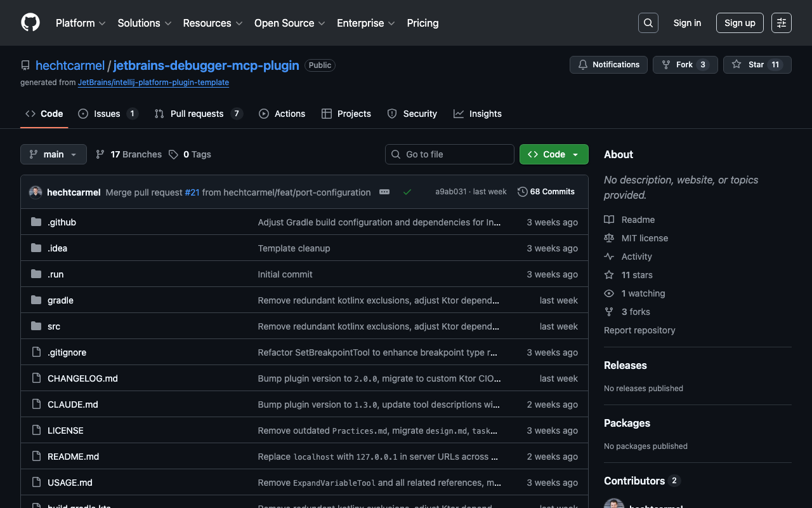Screen dimensions: 812x508
Task: Click the 68 Commits history icon
Action: pos(523,192)
